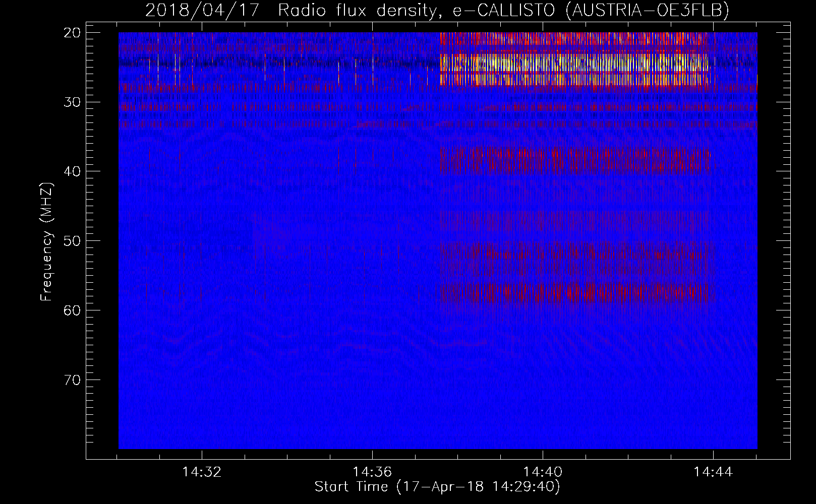Click the 14:32 time tick label
Image resolution: width=816 pixels, height=504 pixels.
[202, 472]
